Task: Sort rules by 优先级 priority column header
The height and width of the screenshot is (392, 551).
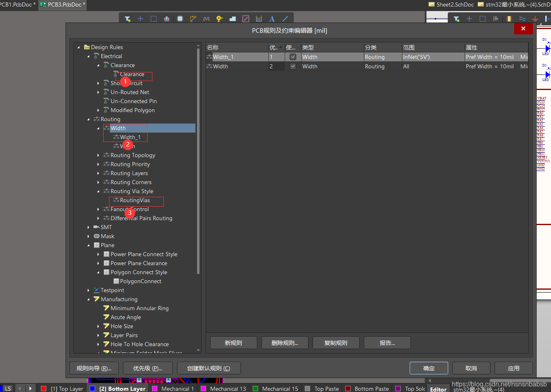Action: [x=276, y=47]
